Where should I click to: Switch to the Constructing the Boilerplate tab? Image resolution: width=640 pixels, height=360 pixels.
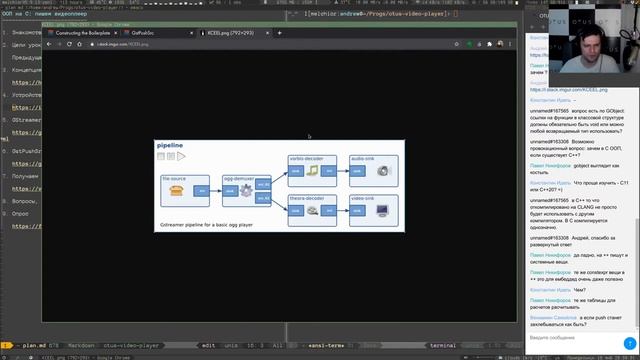[x=82, y=33]
